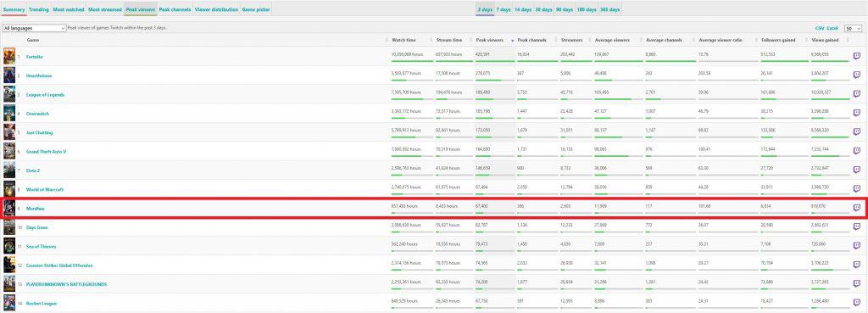Click the Days Gone box art thumbnail
Image resolution: width=868 pixels, height=313 pixels.
point(9,227)
